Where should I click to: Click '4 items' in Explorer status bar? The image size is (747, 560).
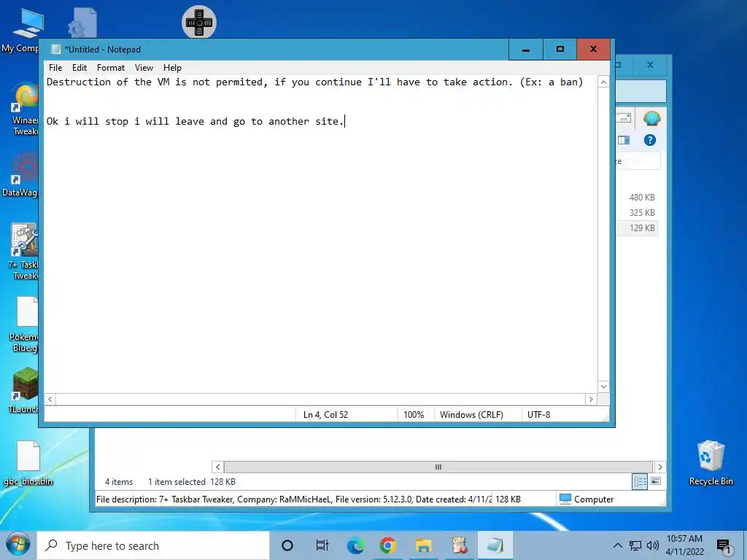119,482
